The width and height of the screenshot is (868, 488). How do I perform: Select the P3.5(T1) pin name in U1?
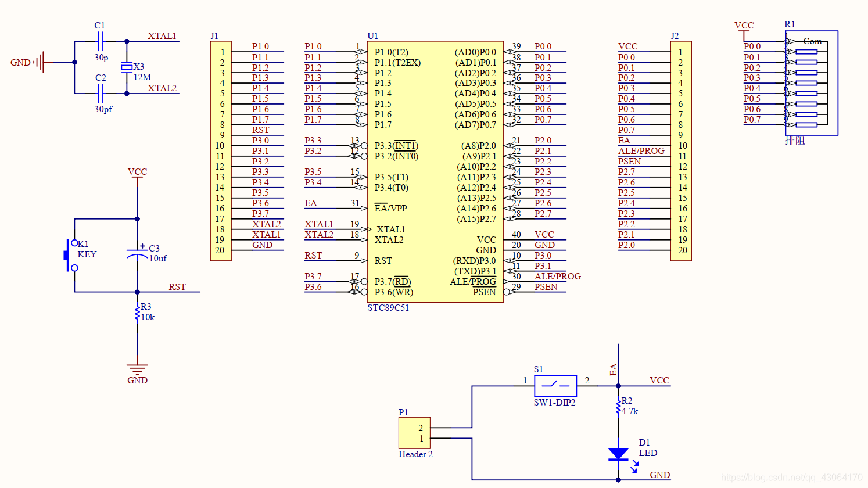(x=392, y=177)
